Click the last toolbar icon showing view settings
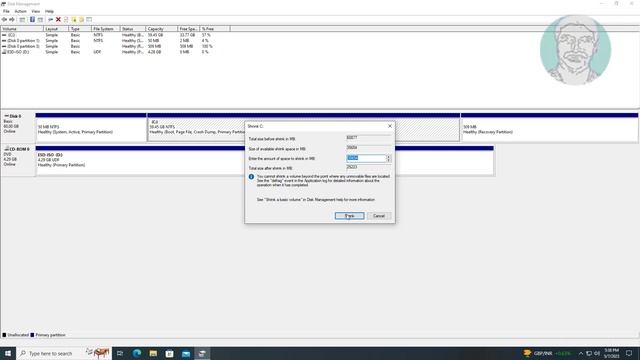The width and height of the screenshot is (640, 360). 89,20
